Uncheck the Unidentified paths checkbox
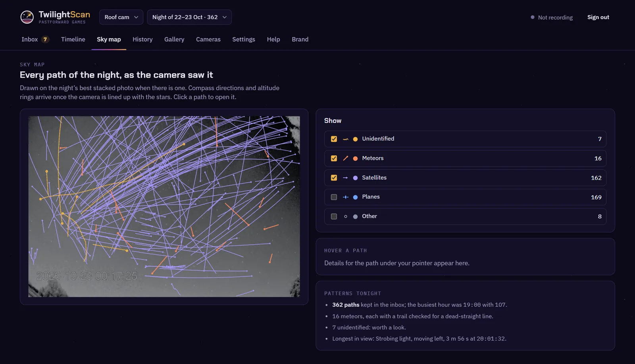Image resolution: width=635 pixels, height=364 pixels. 334,139
